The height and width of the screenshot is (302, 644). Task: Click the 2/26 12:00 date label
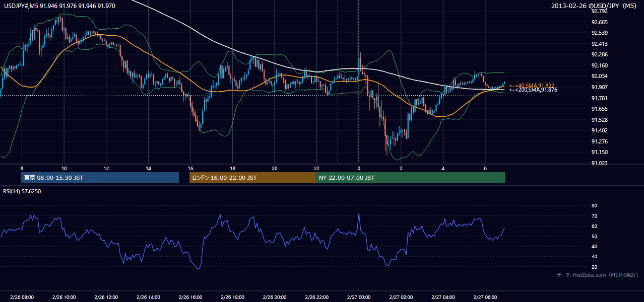(106, 297)
